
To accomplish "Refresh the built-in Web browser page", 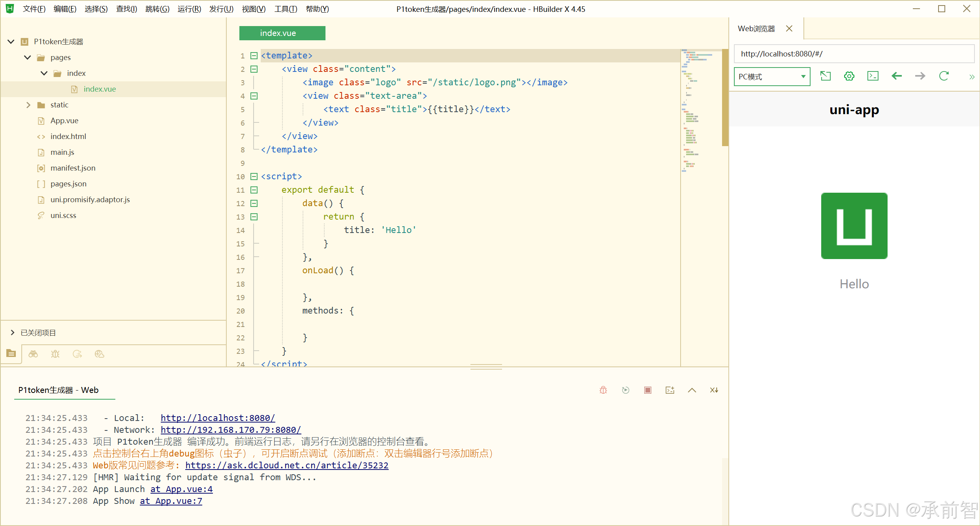I will pyautogui.click(x=944, y=76).
